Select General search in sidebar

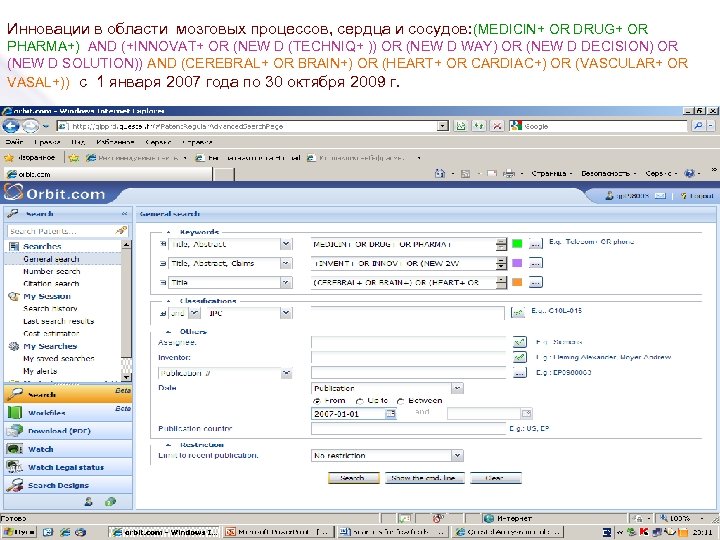pos(51,259)
